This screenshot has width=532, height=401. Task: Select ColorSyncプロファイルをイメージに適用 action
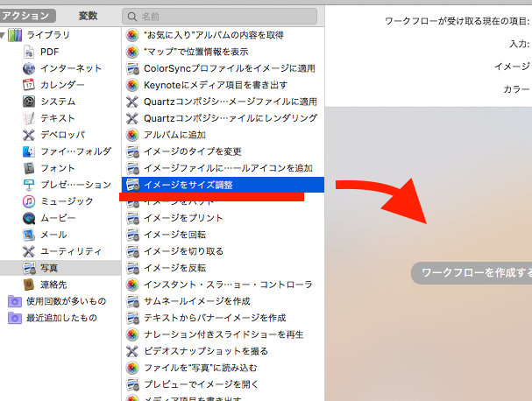point(223,68)
